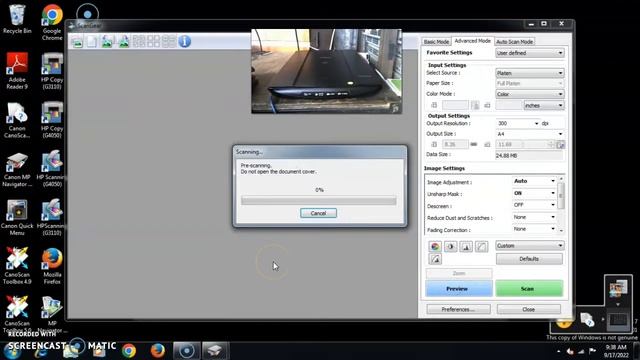Switch to the Basic Mode tab
The height and width of the screenshot is (360, 640).
[x=436, y=42]
